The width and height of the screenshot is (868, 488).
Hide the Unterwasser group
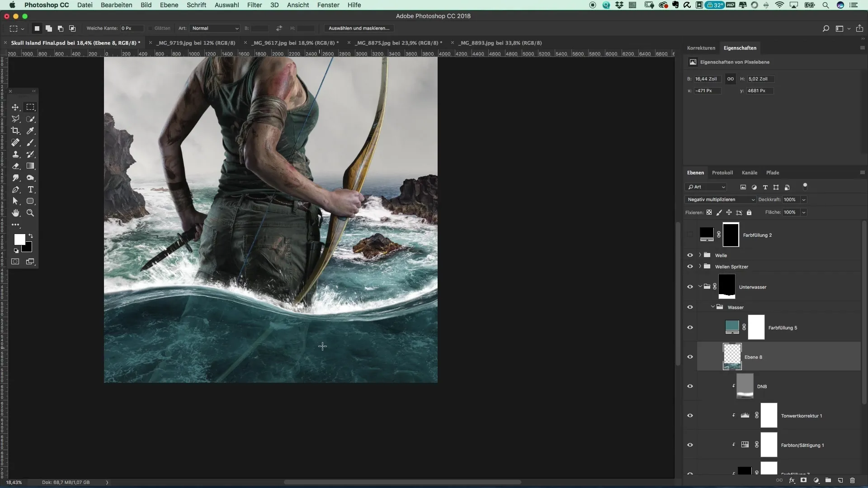click(690, 287)
